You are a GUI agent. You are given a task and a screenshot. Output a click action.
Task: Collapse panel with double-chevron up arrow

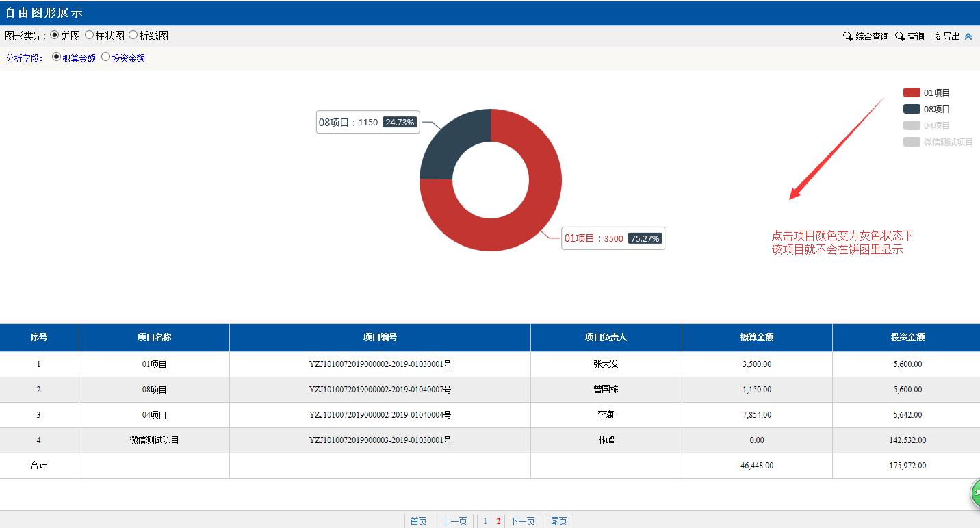968,36
